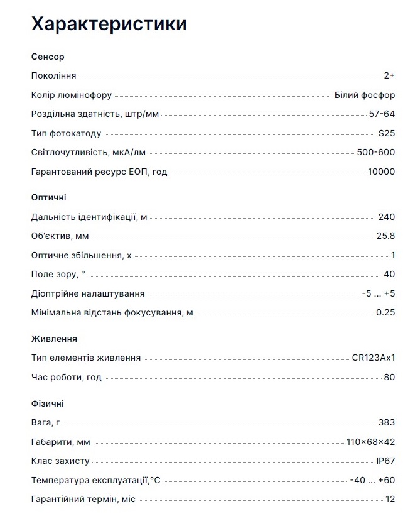This screenshot has height=526, width=420.
Task: Click the Білий фосфор value
Action: 365,96
